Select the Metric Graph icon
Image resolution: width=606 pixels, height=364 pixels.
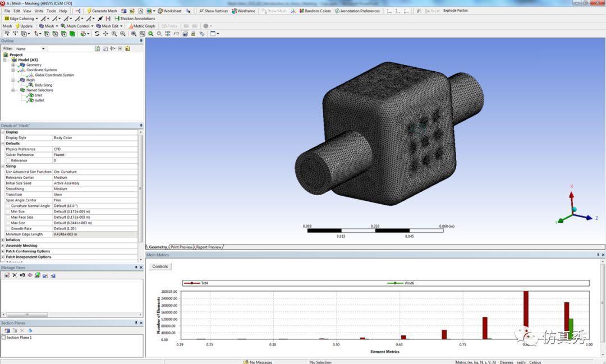tap(140, 26)
